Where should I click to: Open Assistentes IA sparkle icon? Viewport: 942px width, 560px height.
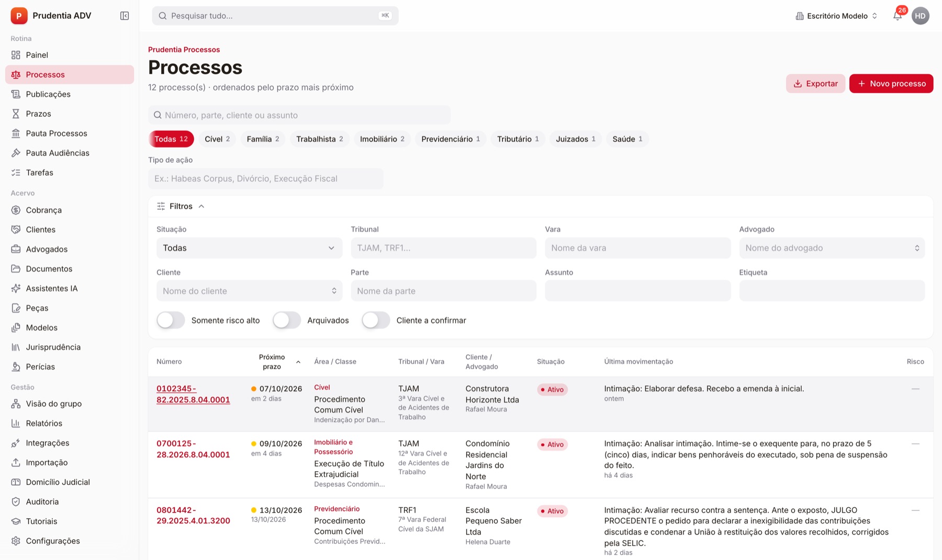pyautogui.click(x=16, y=288)
